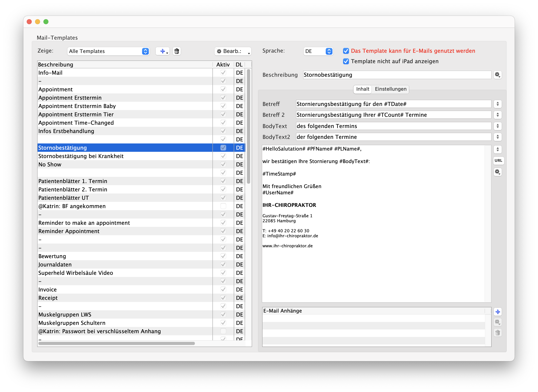Open the 'Alle Templates' dropdown
The image size is (538, 392).
[108, 51]
